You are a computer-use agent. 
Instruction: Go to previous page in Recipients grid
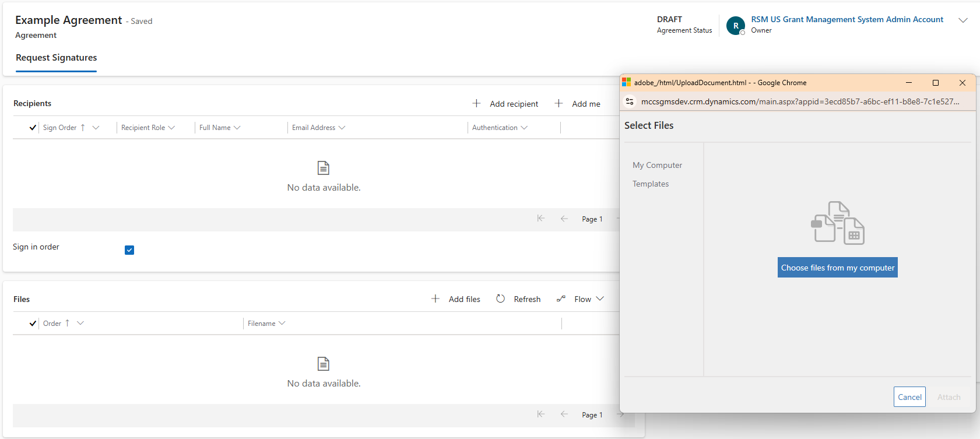coord(564,219)
